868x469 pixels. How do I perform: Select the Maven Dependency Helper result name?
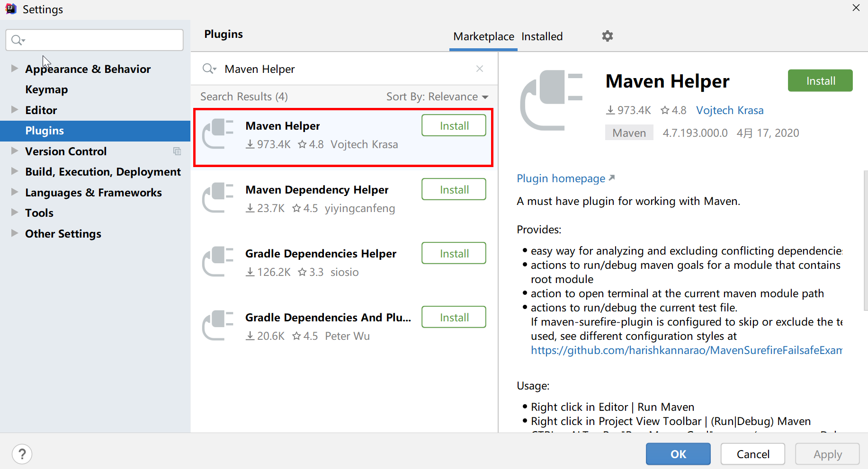click(x=317, y=190)
